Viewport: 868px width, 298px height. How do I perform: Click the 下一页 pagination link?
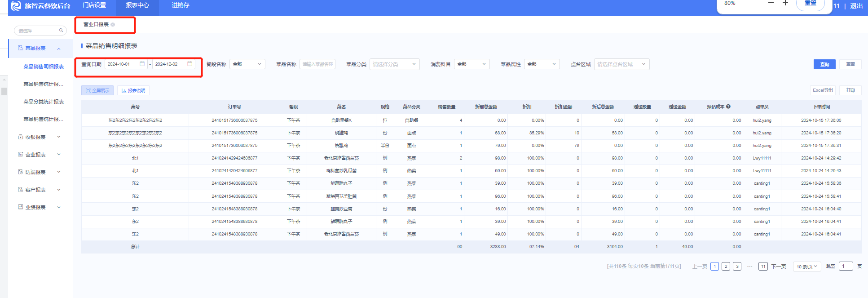tap(779, 267)
